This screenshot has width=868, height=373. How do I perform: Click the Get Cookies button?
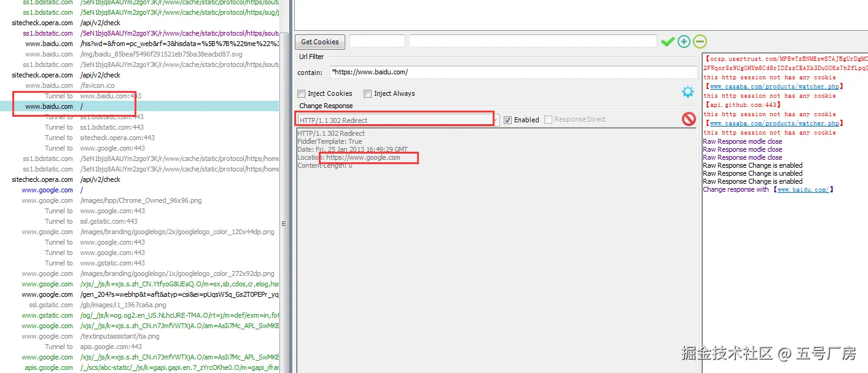(320, 42)
